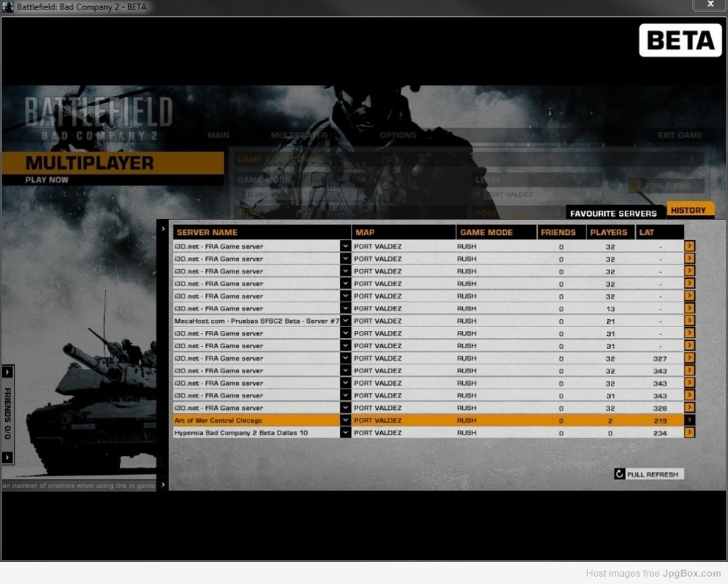Select server 'MecaHost.com - Pruebas BFBC2 Beta - Server #7'

coord(257,321)
